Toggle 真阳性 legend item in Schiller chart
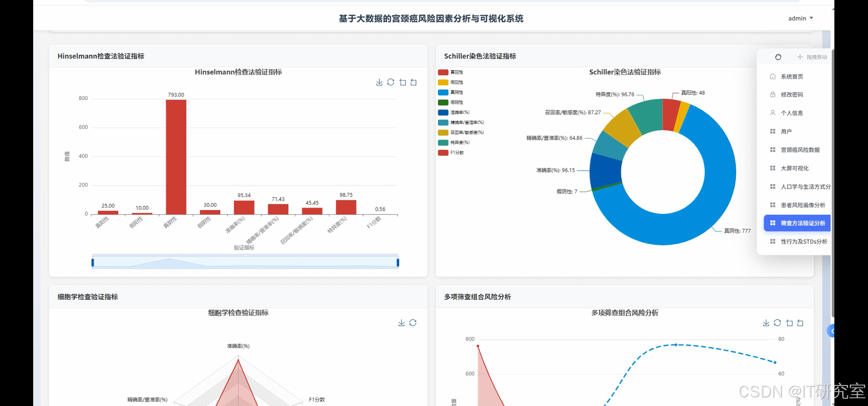 coord(450,72)
